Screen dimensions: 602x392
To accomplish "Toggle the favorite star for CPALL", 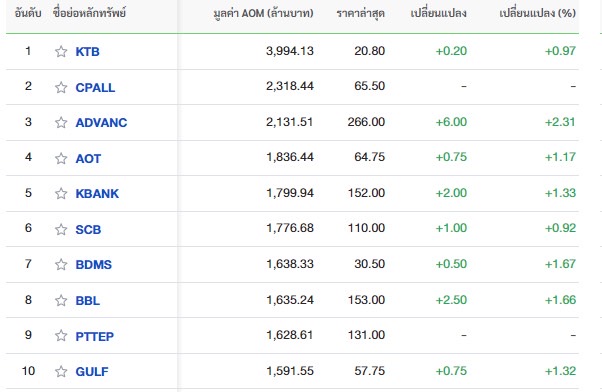I will click(61, 88).
